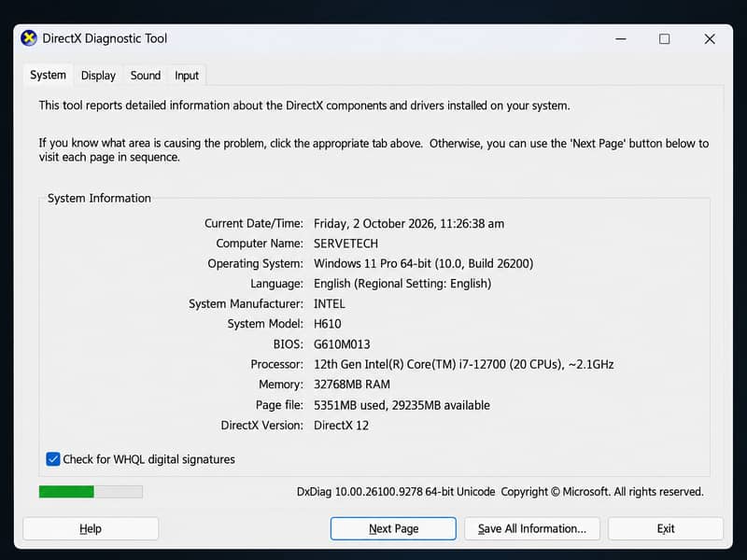The width and height of the screenshot is (747, 560).
Task: Go to the Next Page
Action: coord(393,528)
